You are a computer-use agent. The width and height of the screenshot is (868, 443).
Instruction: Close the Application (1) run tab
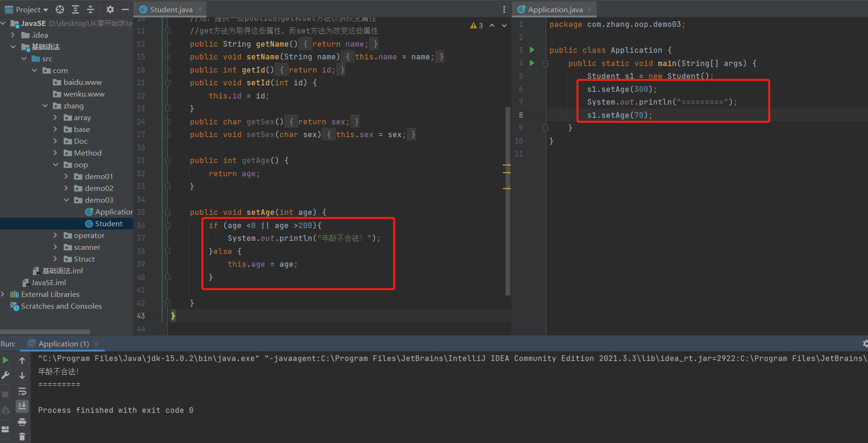coord(96,344)
